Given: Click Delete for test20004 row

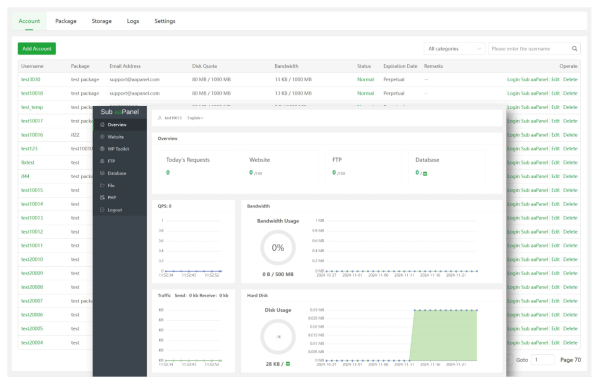Looking at the screenshot, I should pyautogui.click(x=570, y=343).
